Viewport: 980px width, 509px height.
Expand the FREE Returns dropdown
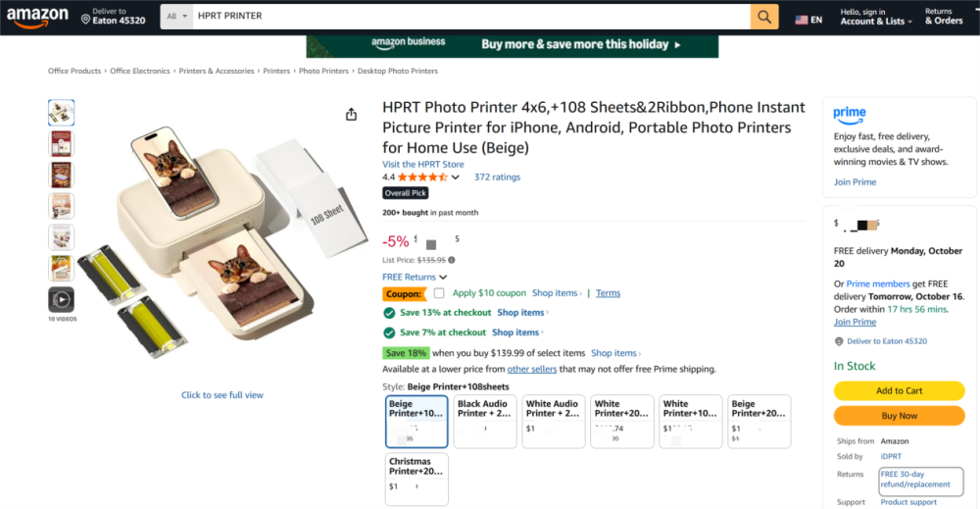(415, 278)
